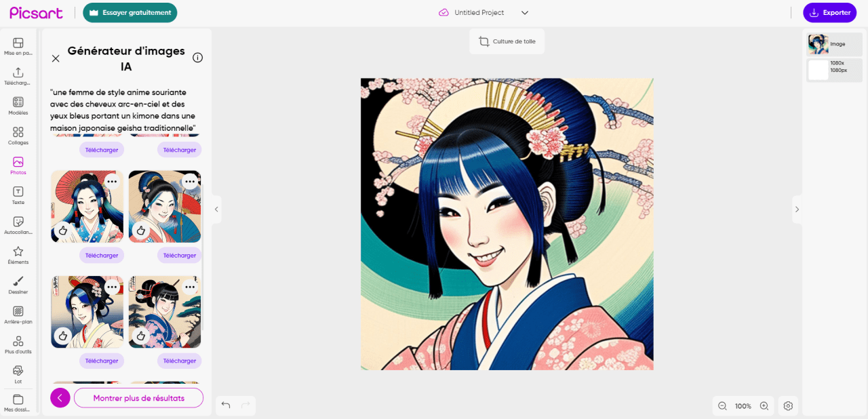This screenshot has width=868, height=419.
Task: Switch to the Photos sidebar tab
Action: click(18, 165)
